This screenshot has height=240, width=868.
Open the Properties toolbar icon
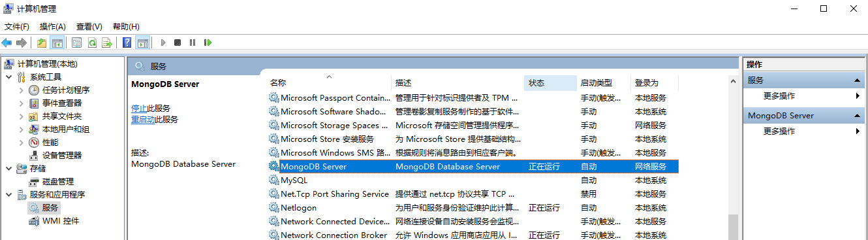click(x=77, y=43)
